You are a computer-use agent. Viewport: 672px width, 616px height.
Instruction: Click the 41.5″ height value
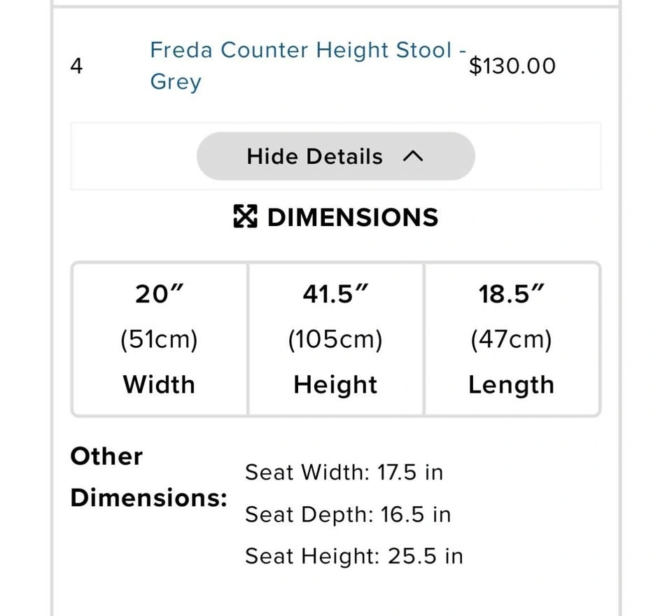click(x=335, y=295)
